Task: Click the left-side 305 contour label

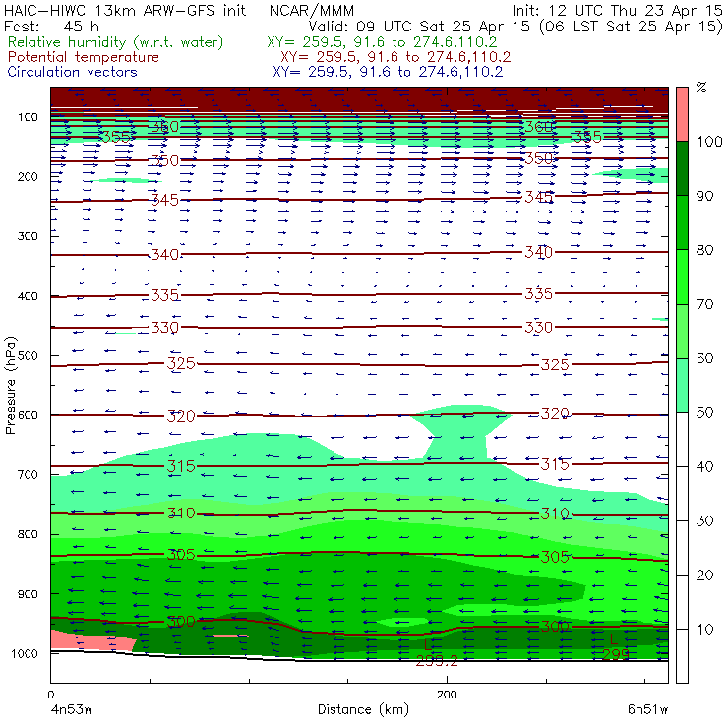Action: tap(181, 554)
